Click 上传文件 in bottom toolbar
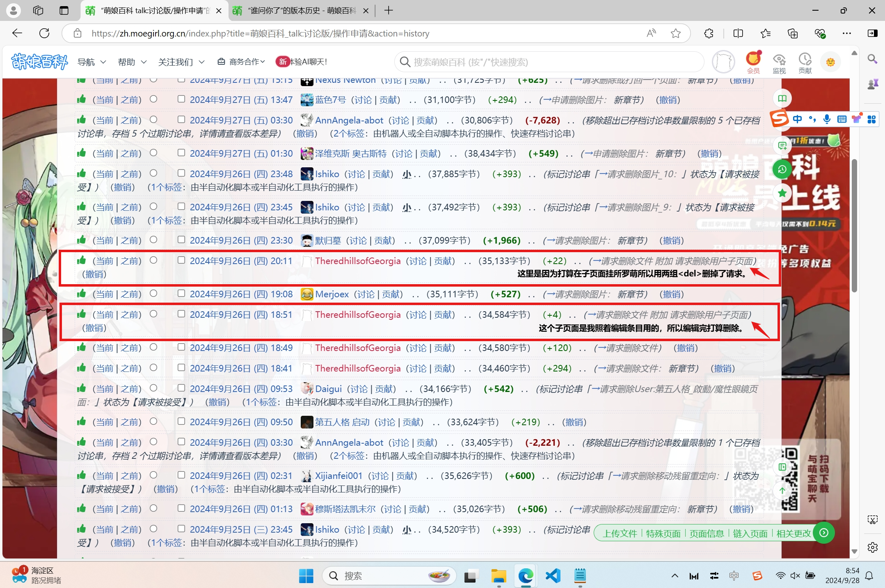 [x=620, y=533]
